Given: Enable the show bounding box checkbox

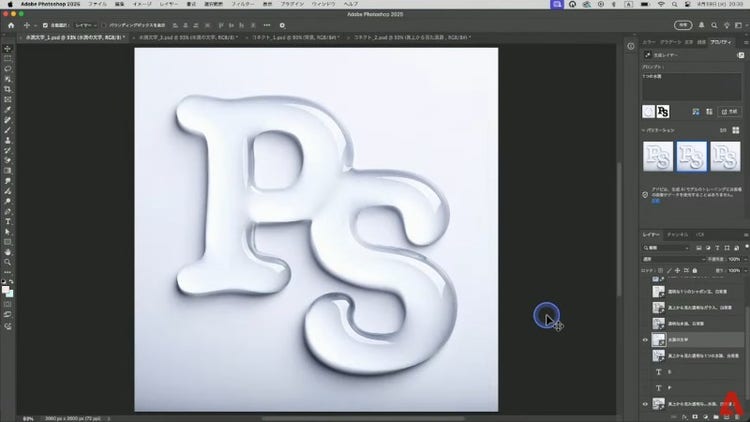Looking at the screenshot, I should (x=103, y=24).
